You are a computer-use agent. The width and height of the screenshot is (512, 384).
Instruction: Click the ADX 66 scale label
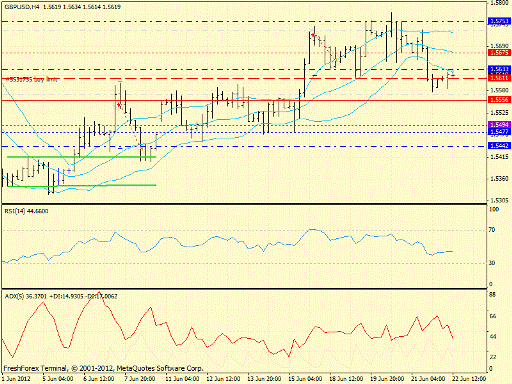pyautogui.click(x=492, y=316)
